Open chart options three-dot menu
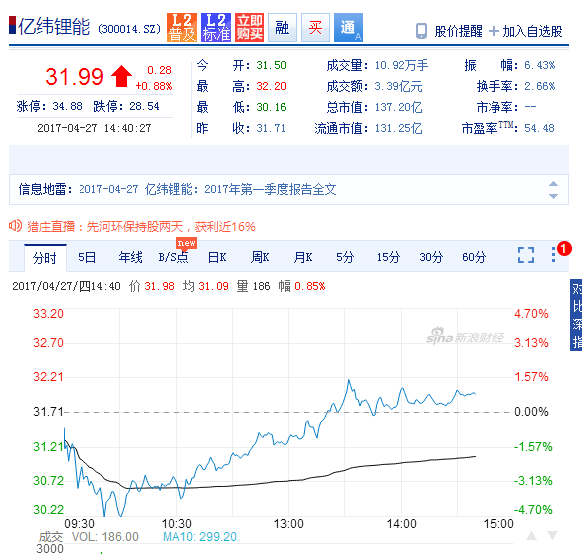Viewport: 582px width, 554px height. (x=553, y=255)
